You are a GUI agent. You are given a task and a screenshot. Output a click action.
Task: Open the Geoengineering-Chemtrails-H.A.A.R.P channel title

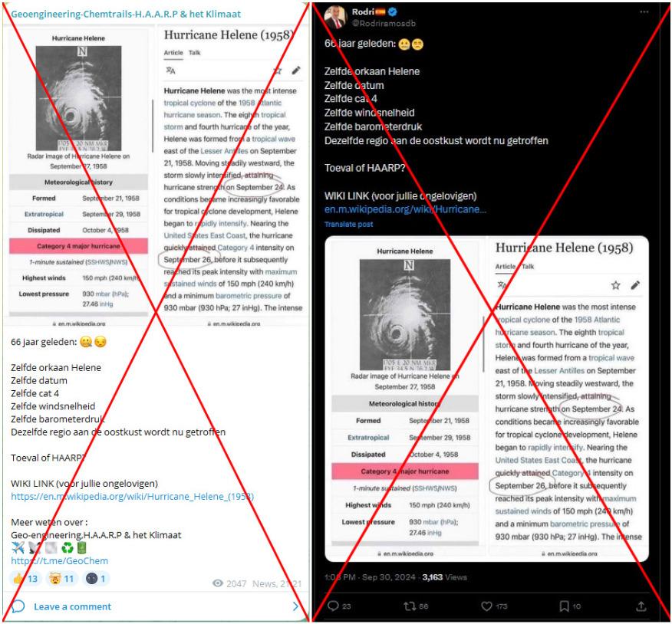click(x=126, y=14)
